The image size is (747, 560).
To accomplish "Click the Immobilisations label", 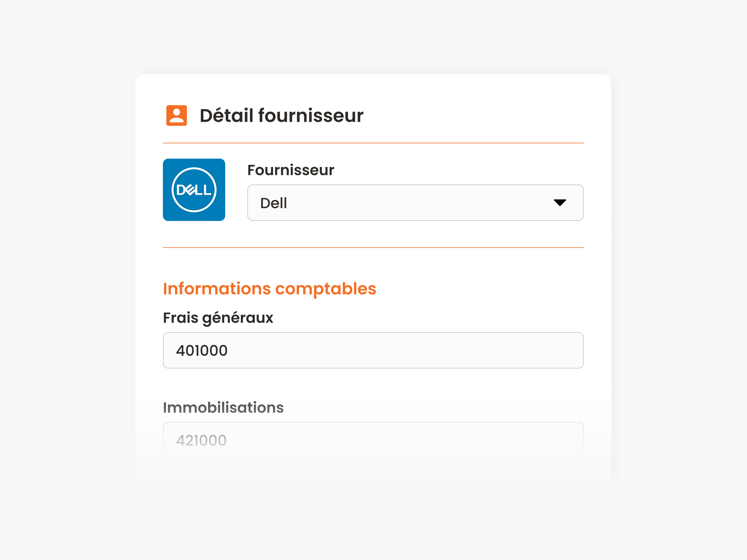I will 223,407.
